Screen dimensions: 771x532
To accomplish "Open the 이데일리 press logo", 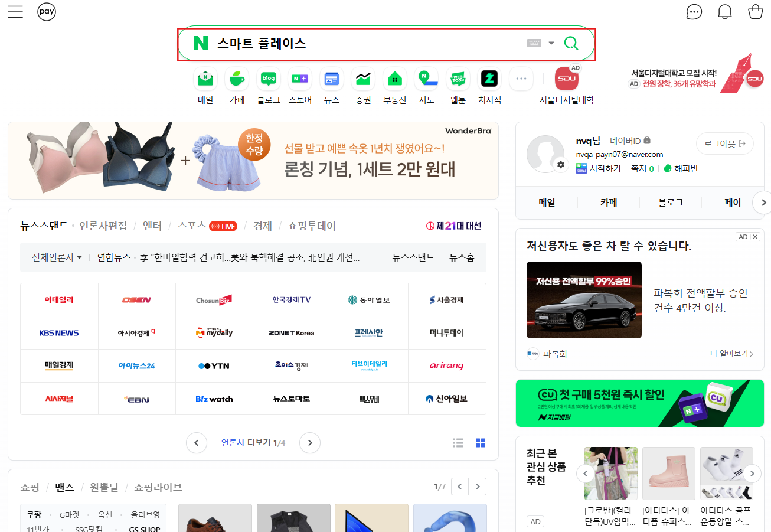I will (59, 300).
